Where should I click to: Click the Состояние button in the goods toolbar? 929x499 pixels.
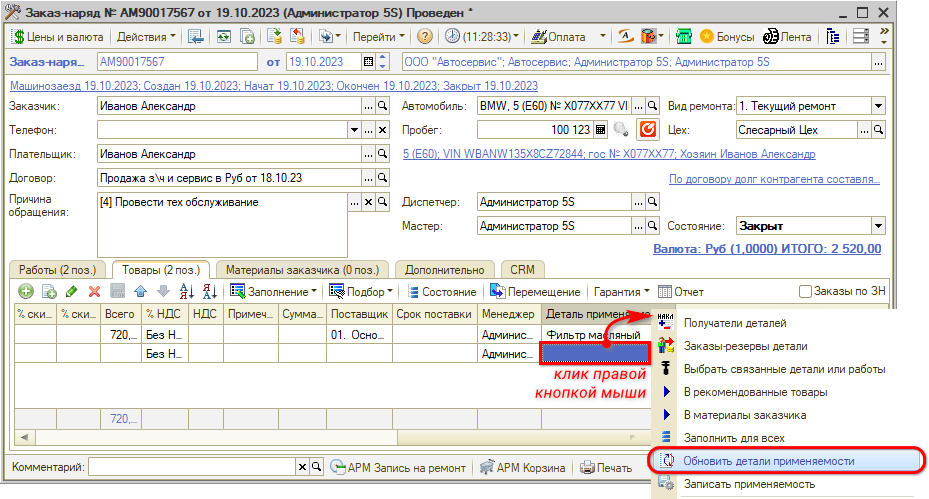point(441,292)
